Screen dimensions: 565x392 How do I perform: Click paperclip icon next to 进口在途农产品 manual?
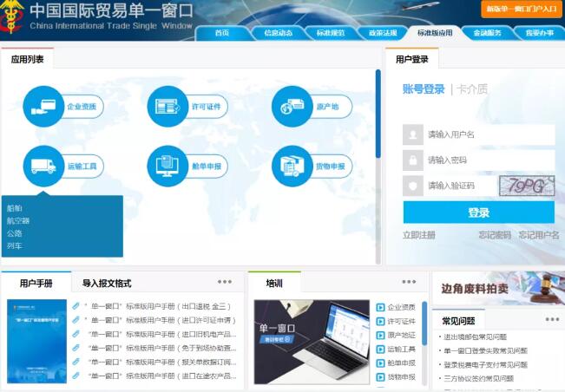tap(76, 376)
